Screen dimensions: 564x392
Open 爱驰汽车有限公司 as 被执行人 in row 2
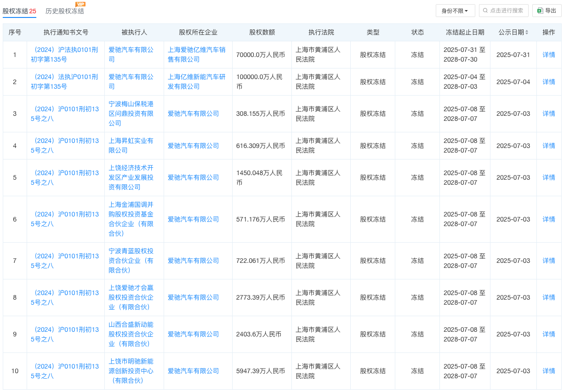click(x=131, y=82)
